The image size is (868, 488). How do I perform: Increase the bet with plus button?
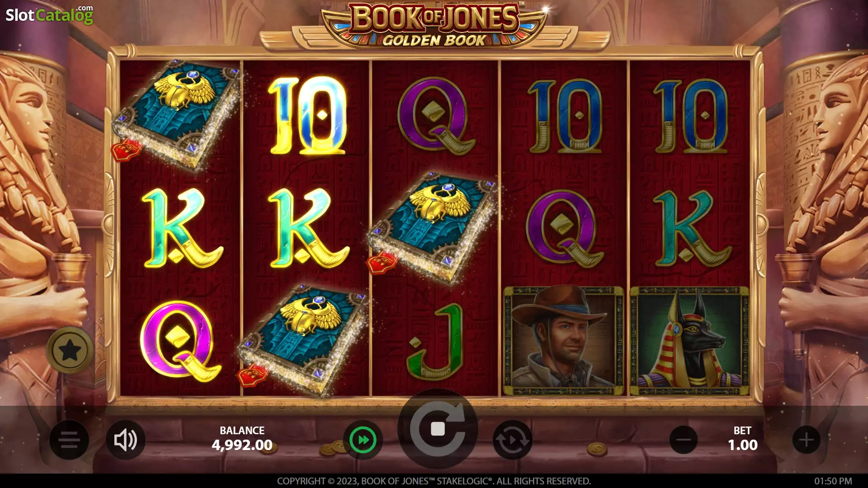coord(807,440)
